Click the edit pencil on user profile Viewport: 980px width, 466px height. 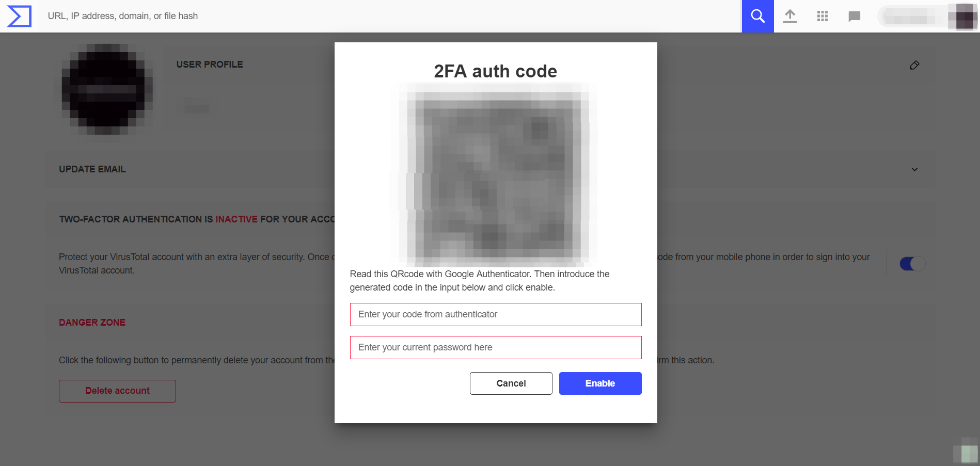pos(914,65)
